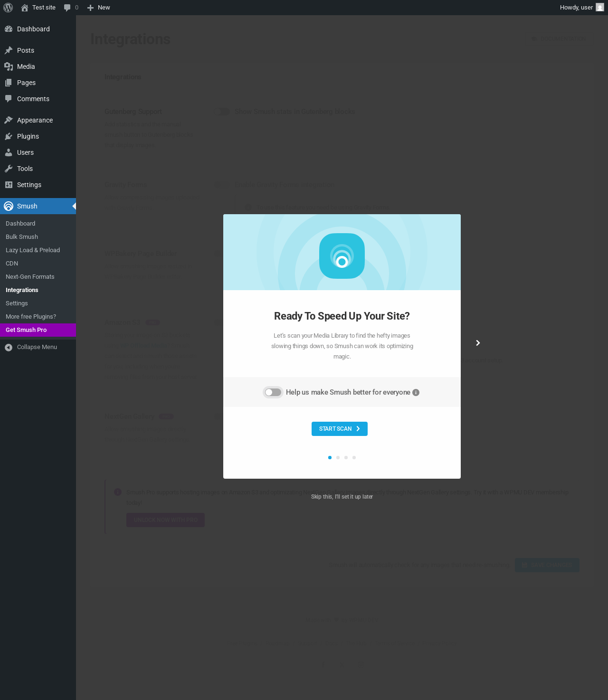The image size is (608, 700).
Task: Click the Start Scan button
Action: click(x=340, y=429)
